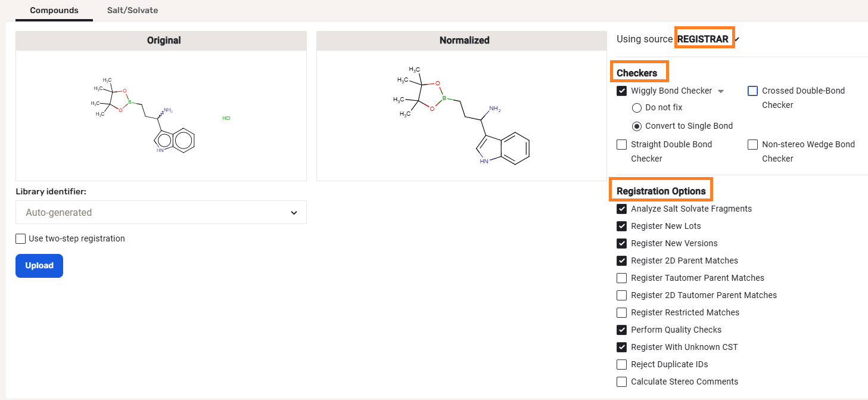Disable Analyze Salt Solvate Fragments option

[622, 209]
